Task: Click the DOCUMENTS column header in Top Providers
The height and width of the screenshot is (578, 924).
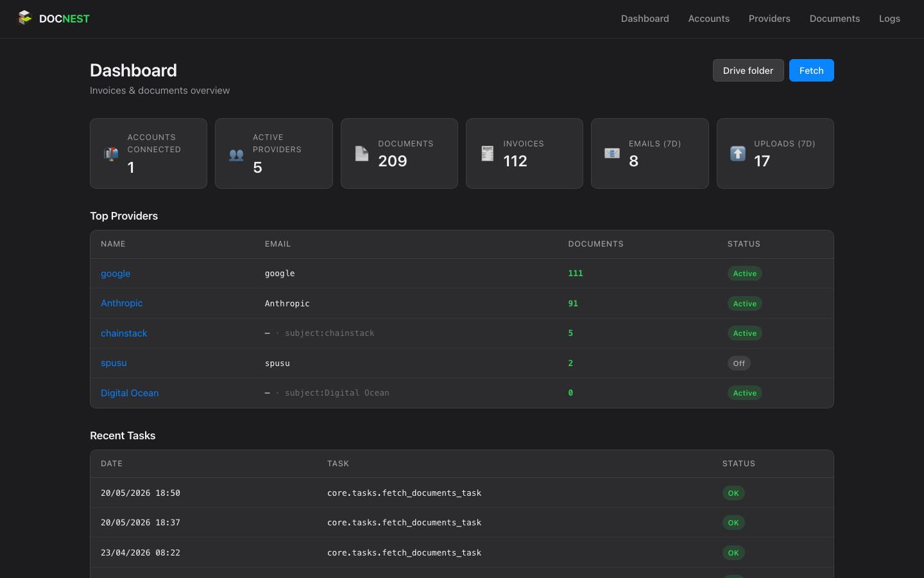Action: tap(595, 244)
